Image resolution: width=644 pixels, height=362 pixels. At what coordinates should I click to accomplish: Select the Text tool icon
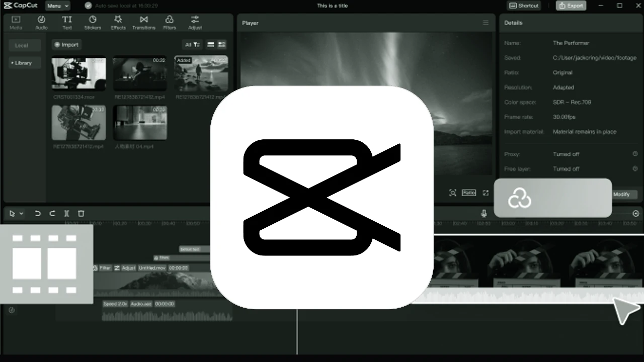tap(67, 22)
